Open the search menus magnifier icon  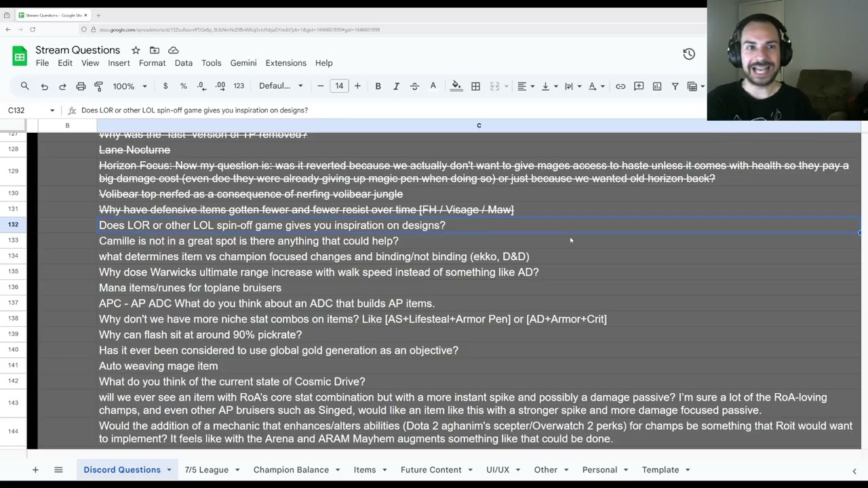[x=25, y=86]
